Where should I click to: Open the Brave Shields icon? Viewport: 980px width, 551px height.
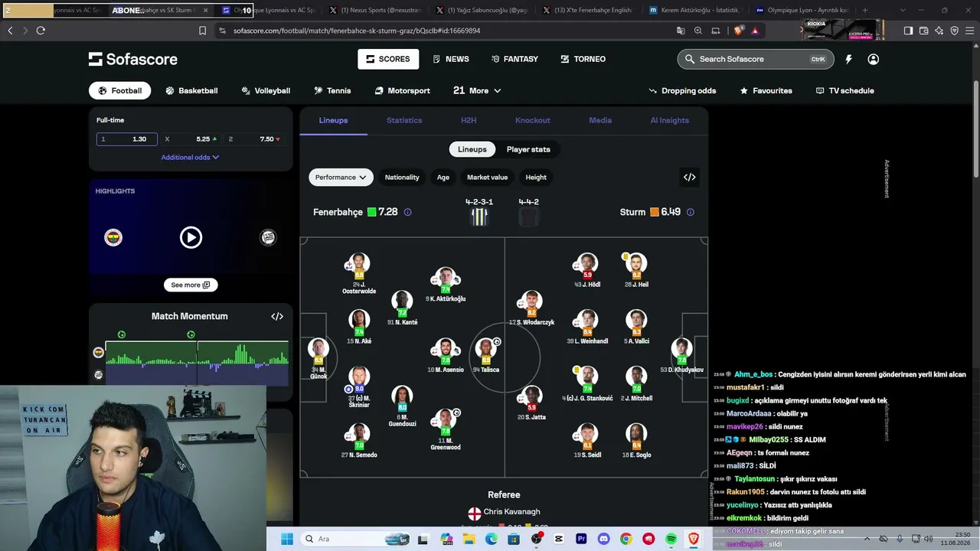738,31
